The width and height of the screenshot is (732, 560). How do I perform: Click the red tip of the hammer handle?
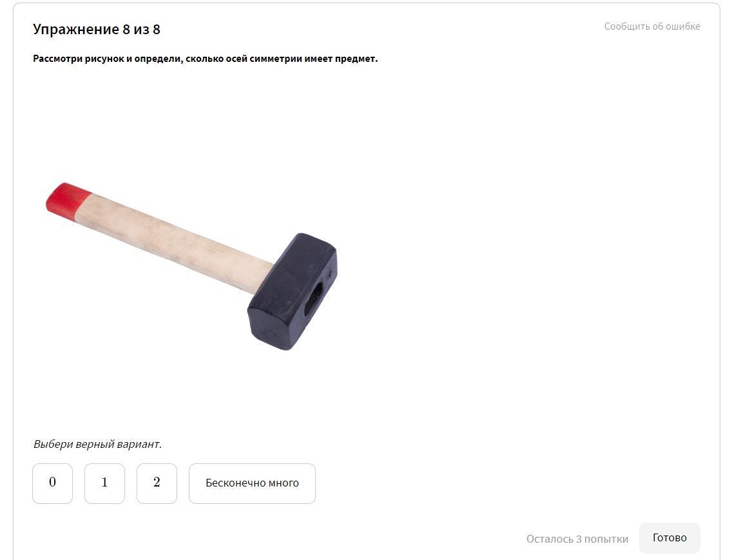[x=68, y=200]
